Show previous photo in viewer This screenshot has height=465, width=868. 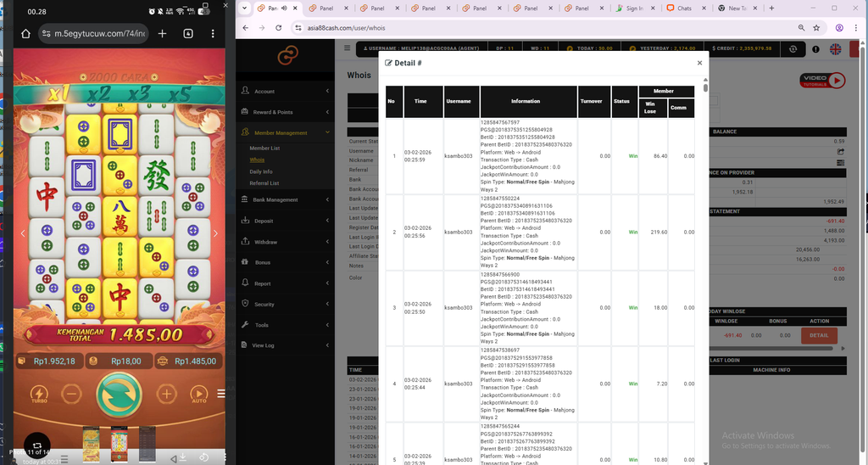pos(23,233)
